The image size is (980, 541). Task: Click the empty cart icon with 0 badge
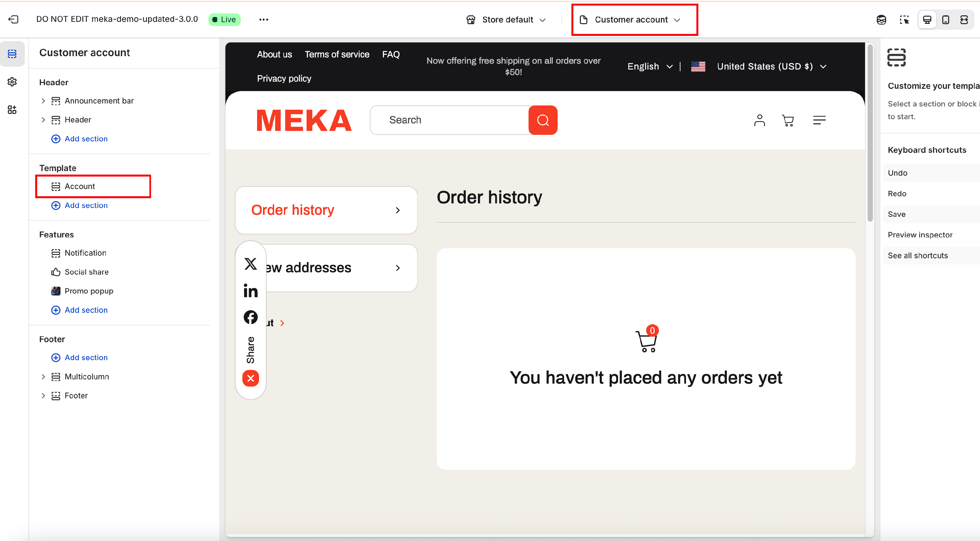[647, 338]
